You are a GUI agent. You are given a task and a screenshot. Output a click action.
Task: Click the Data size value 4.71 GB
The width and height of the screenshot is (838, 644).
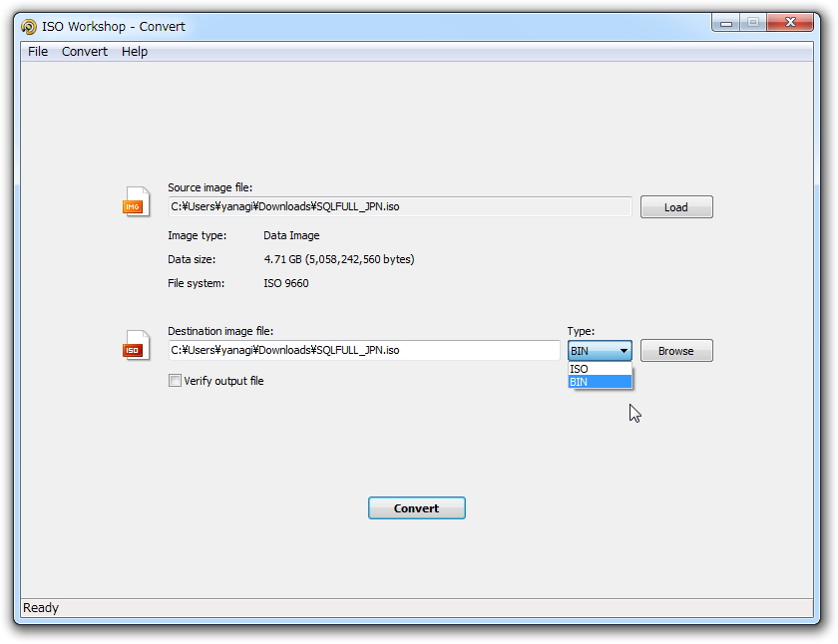(339, 259)
